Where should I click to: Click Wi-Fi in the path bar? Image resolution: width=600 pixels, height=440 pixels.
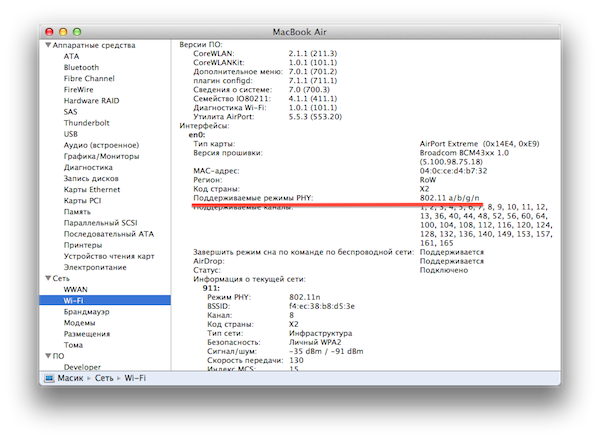[x=135, y=378]
